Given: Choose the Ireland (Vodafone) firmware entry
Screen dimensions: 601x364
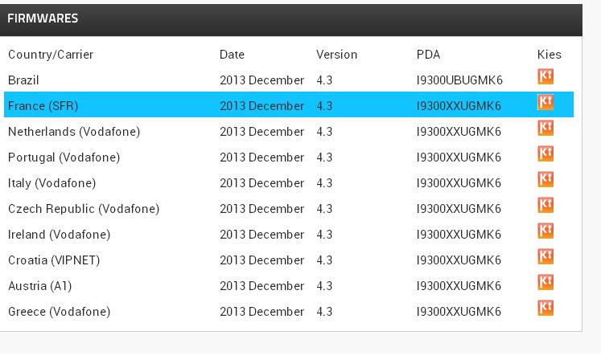Looking at the screenshot, I should [289, 234].
